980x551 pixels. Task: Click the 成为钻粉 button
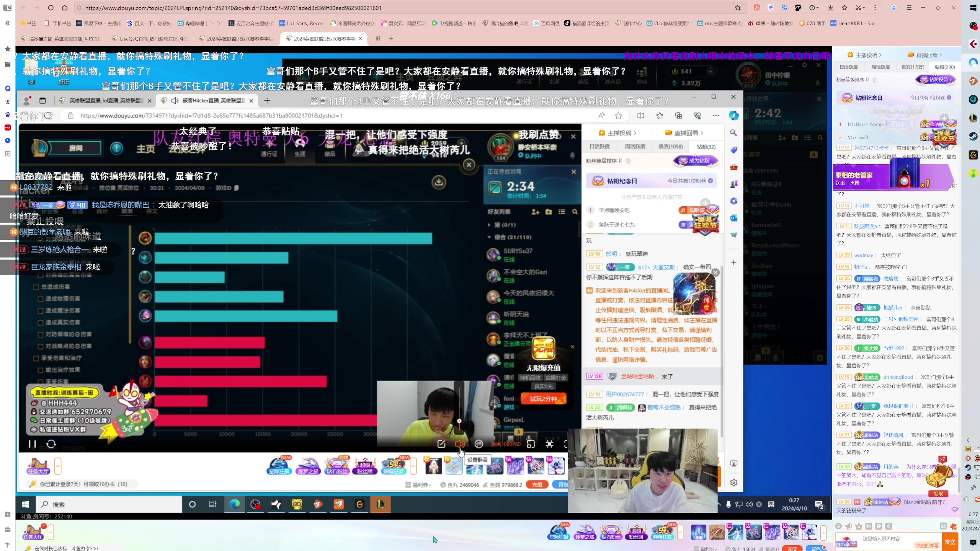[695, 161]
